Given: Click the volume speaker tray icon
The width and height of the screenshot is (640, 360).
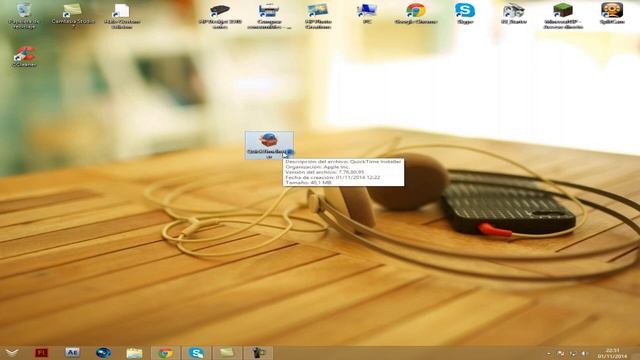Looking at the screenshot, I should tap(584, 353).
